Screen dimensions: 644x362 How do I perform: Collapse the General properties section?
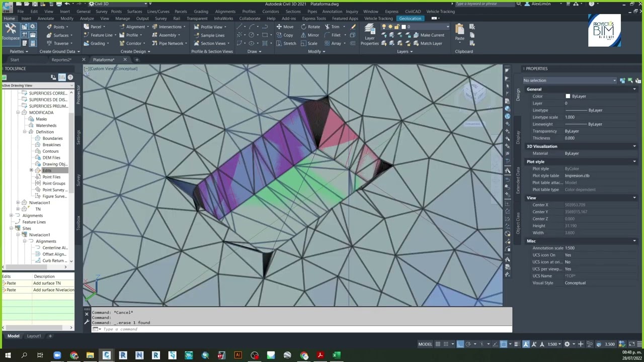pyautogui.click(x=634, y=89)
